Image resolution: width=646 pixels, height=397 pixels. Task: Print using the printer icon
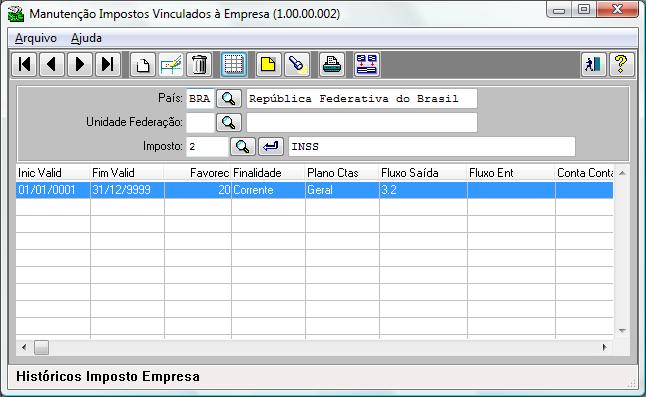pos(332,65)
